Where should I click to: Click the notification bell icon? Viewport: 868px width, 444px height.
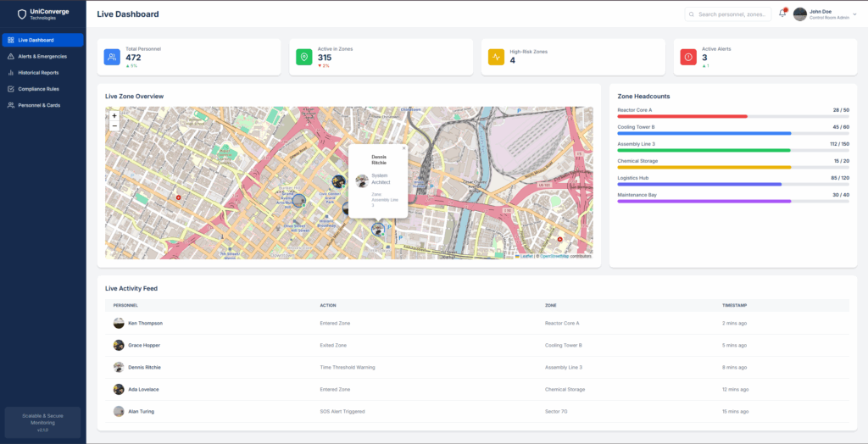point(782,14)
